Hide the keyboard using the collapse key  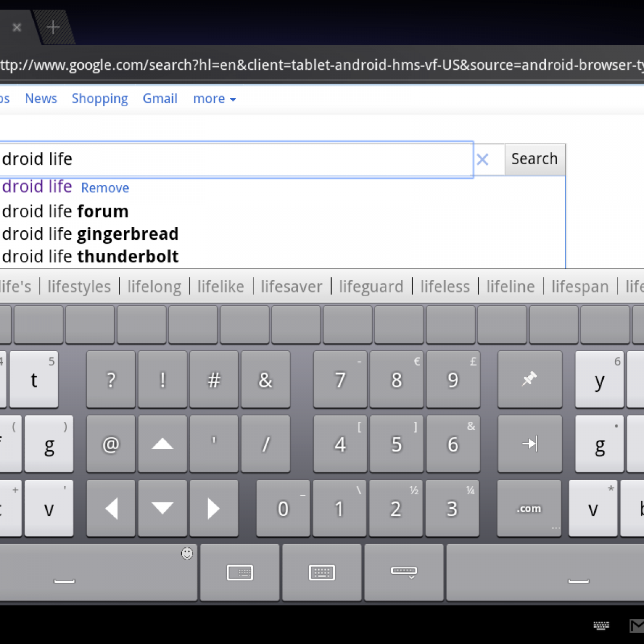[x=404, y=573]
